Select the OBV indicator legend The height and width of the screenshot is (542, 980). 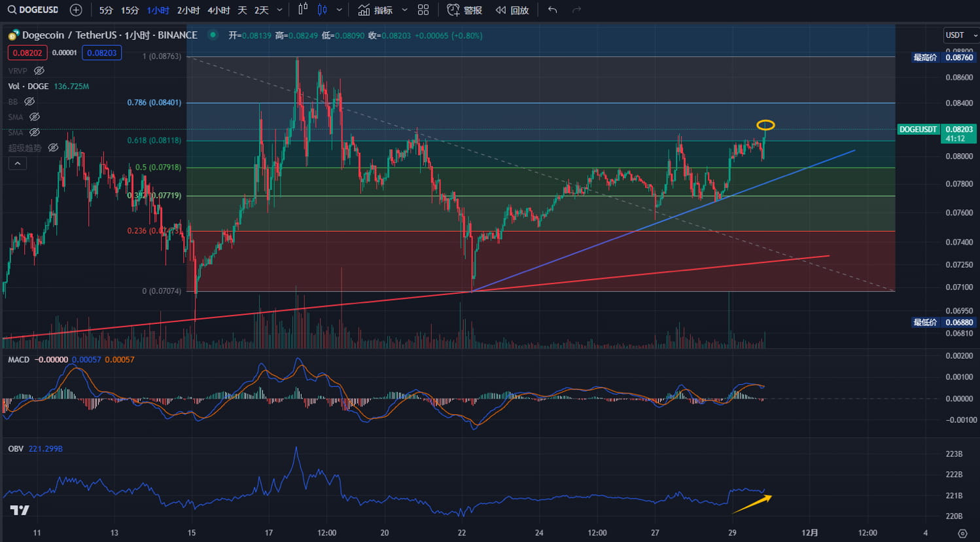click(16, 448)
